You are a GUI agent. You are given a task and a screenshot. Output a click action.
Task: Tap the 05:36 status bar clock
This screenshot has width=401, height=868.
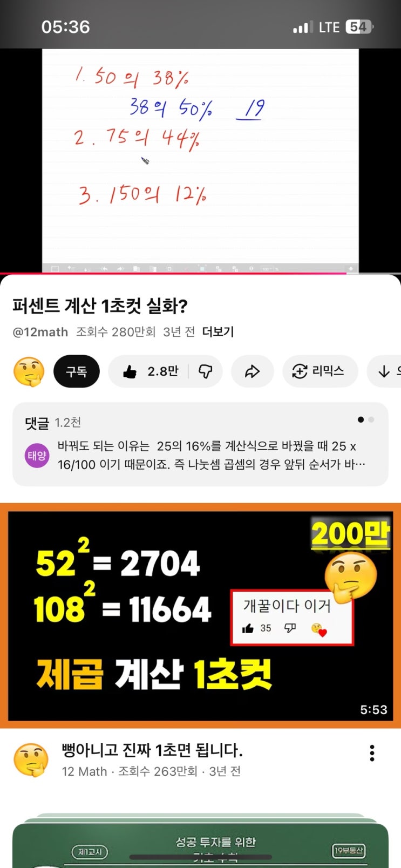pyautogui.click(x=65, y=27)
